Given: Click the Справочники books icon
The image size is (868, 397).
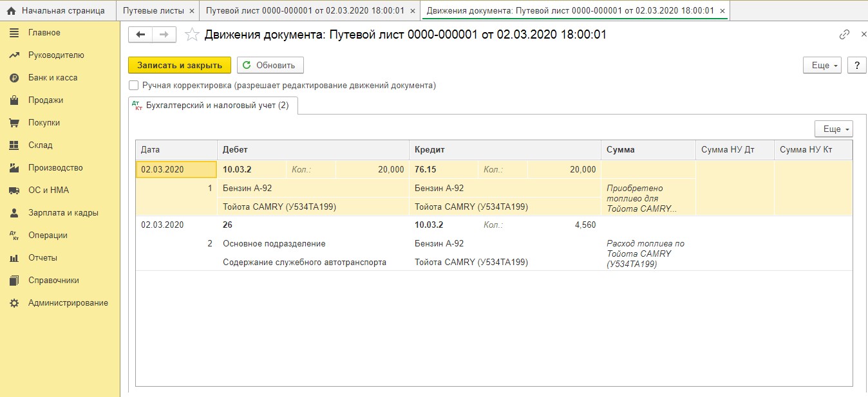Looking at the screenshot, I should click(x=14, y=281).
